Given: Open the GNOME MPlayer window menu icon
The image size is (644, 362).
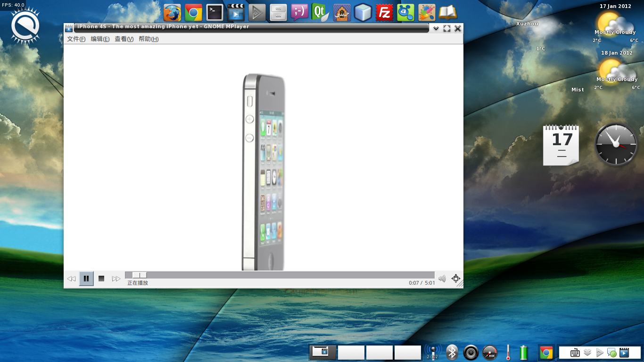Looking at the screenshot, I should tap(69, 28).
